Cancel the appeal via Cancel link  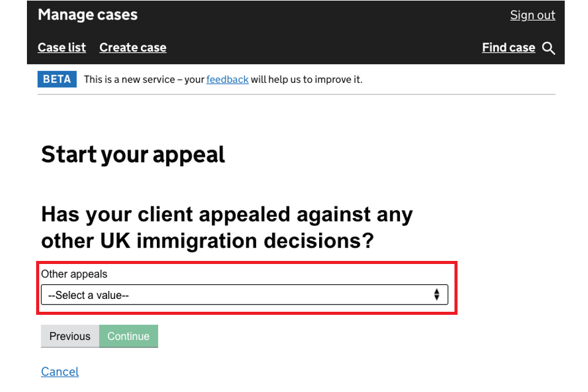click(60, 372)
